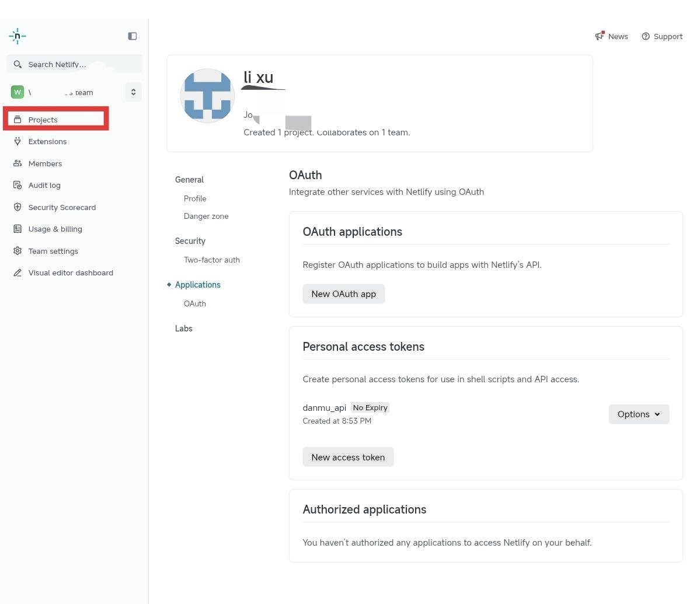This screenshot has height=604, width=700.
Task: Select the Security settings section
Action: click(190, 241)
